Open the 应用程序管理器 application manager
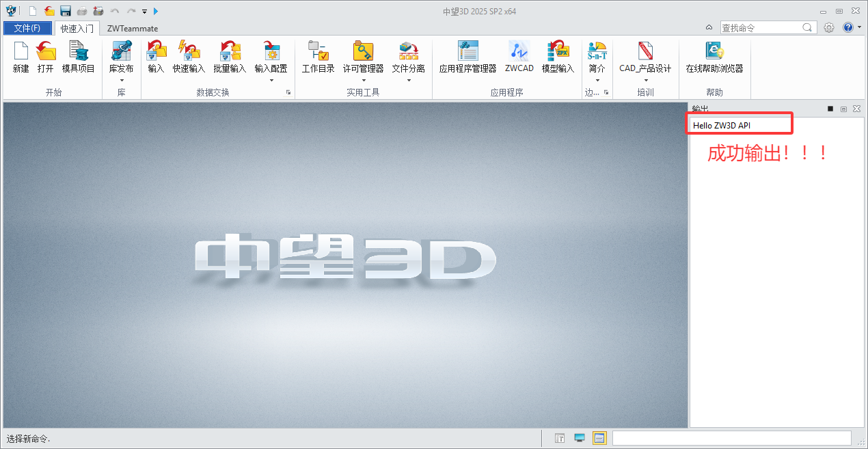Image resolution: width=868 pixels, height=449 pixels. coord(468,51)
